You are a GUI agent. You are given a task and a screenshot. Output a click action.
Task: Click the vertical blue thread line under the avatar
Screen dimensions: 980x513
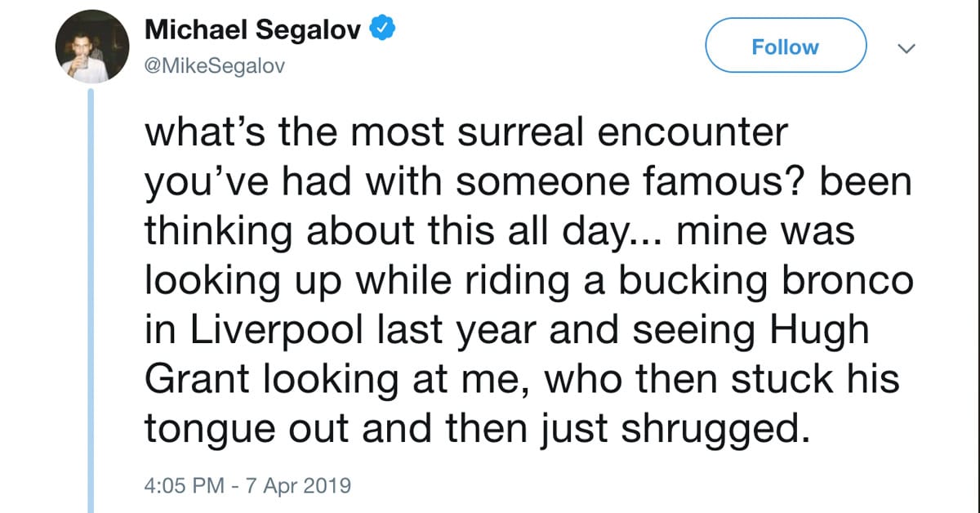tap(92, 302)
